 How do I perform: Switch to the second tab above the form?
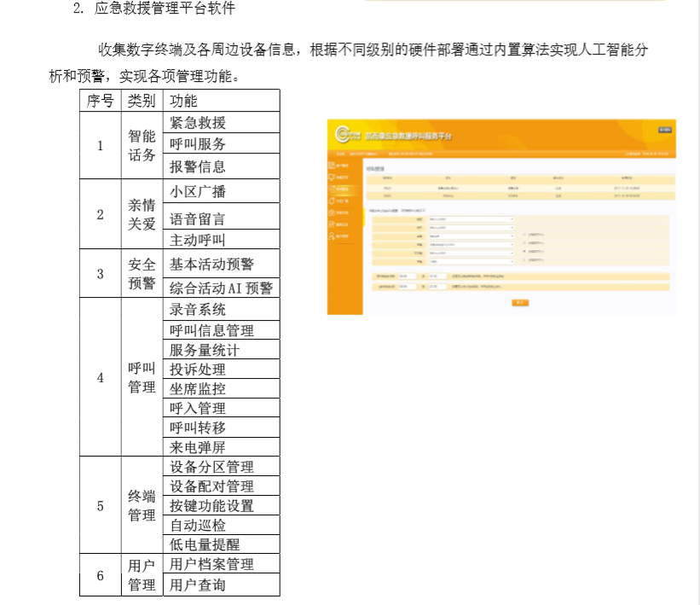coord(414,208)
